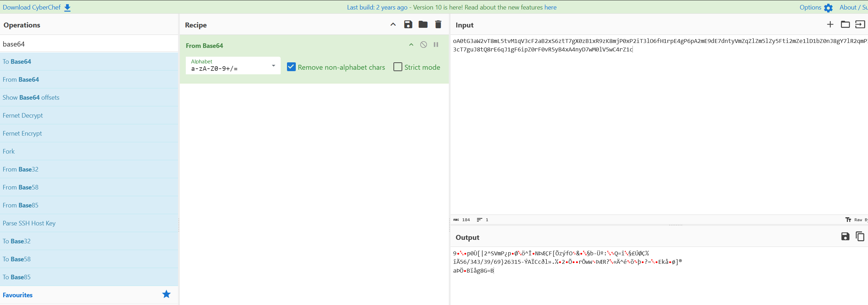Load a recipe via folder icon
The image size is (868, 305).
(423, 25)
